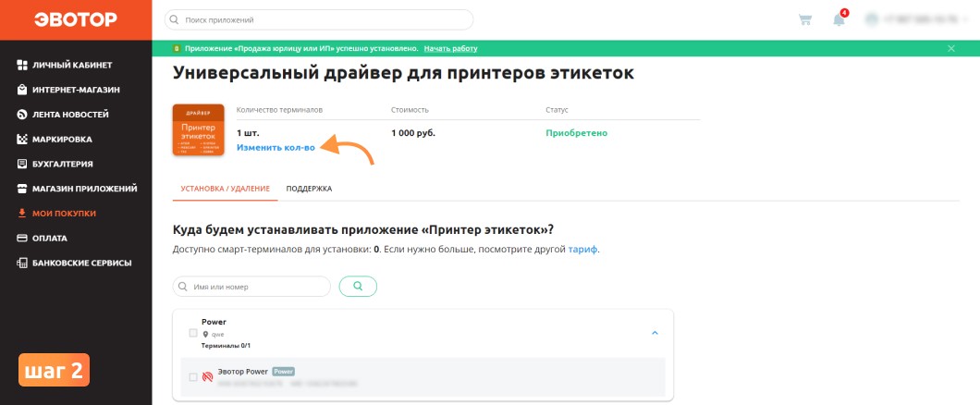Screen dimensions: 980x405
Task: Open Личный кабинет menu item
Action: [x=72, y=65]
